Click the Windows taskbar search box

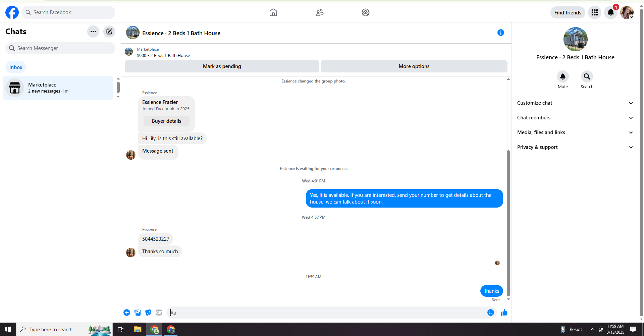(64, 329)
